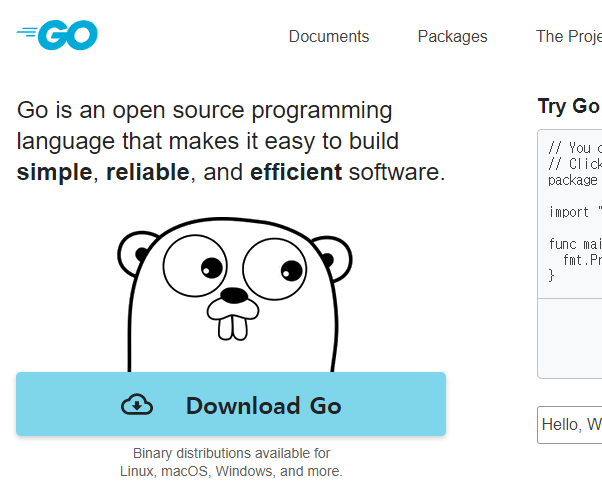Open The Project menu item
The height and width of the screenshot is (503, 602).
click(x=569, y=36)
